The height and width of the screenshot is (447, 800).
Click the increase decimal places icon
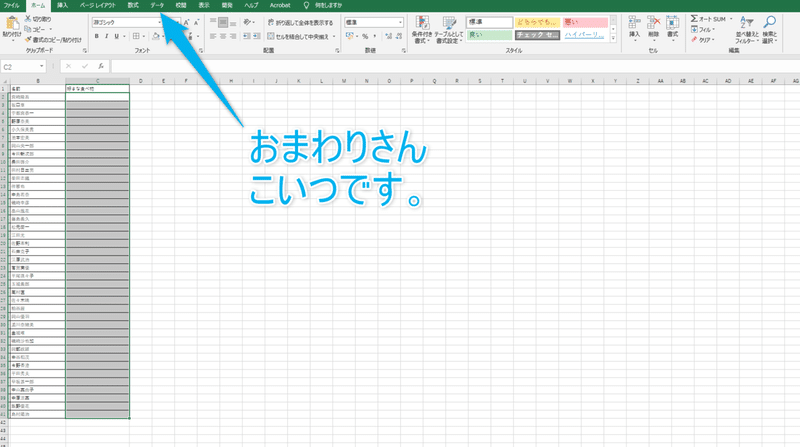(x=389, y=36)
